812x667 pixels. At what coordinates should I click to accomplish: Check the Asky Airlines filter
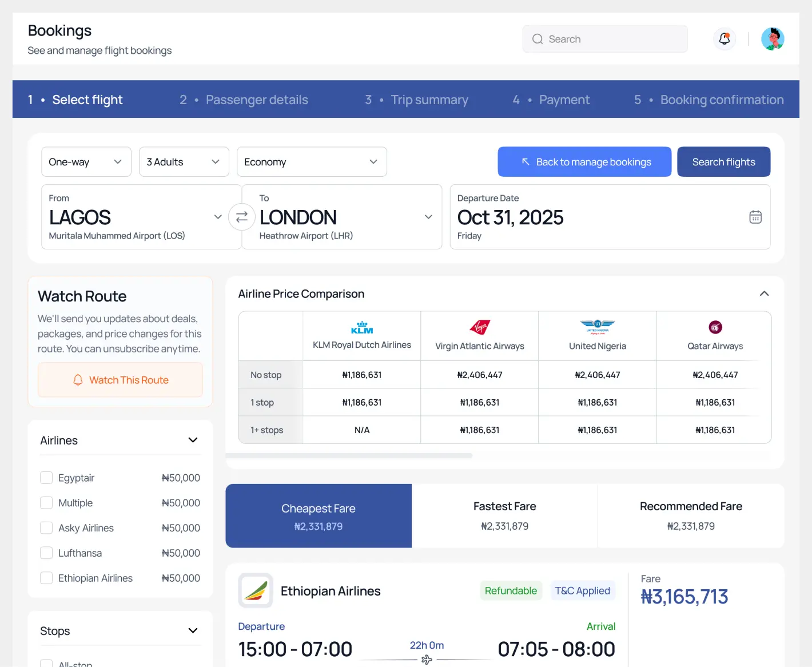click(x=46, y=528)
